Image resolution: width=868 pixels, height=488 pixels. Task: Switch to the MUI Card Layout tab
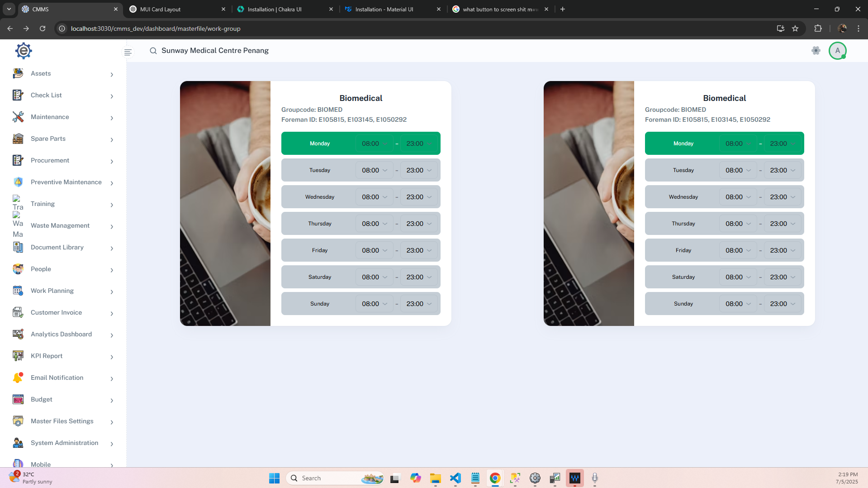(x=176, y=9)
